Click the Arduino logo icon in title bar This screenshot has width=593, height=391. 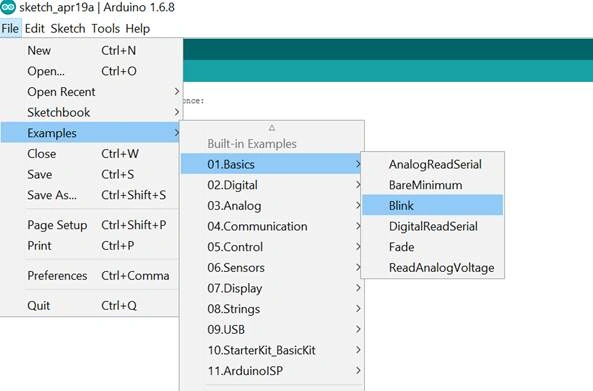(x=8, y=6)
